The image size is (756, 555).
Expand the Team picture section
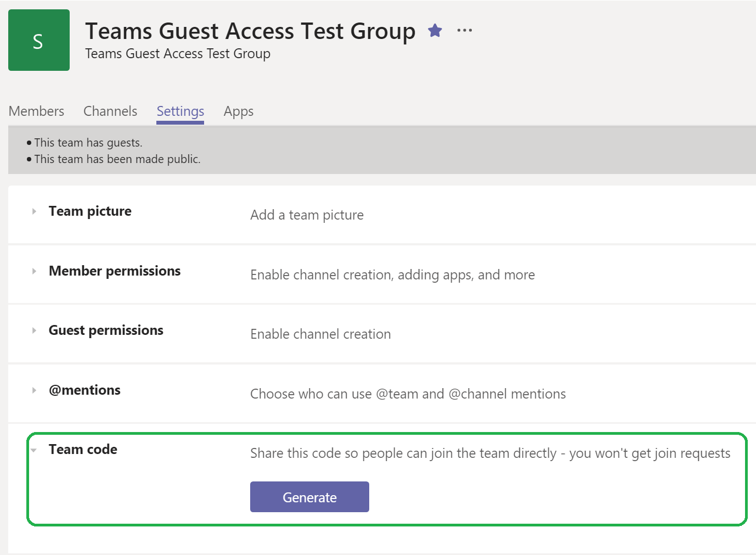[33, 211]
